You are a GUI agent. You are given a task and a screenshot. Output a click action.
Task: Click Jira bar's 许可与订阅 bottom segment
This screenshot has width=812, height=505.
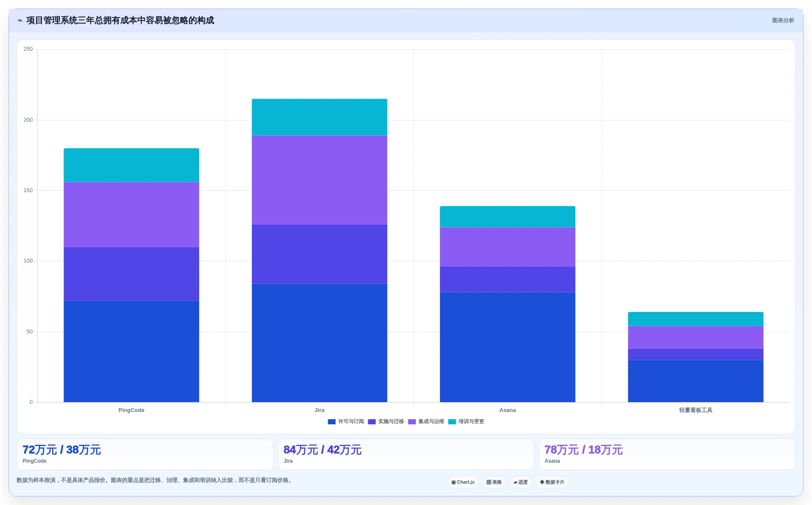pos(320,343)
